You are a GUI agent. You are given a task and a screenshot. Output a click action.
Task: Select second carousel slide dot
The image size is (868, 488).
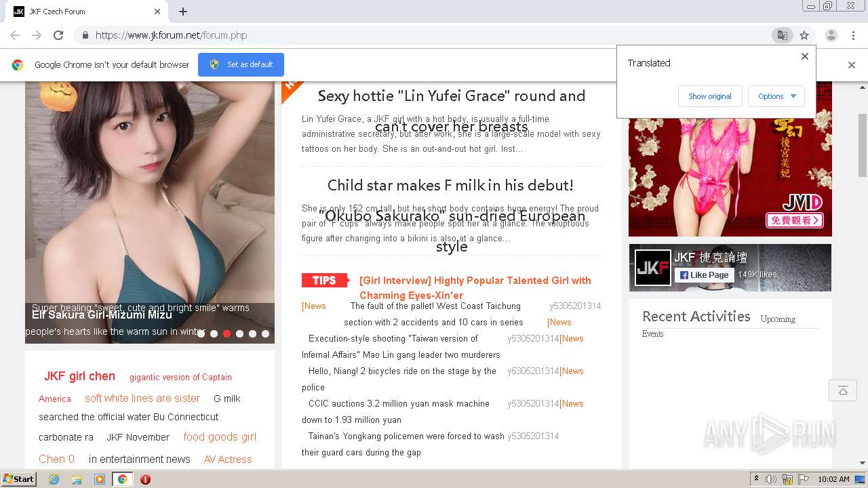[214, 333]
